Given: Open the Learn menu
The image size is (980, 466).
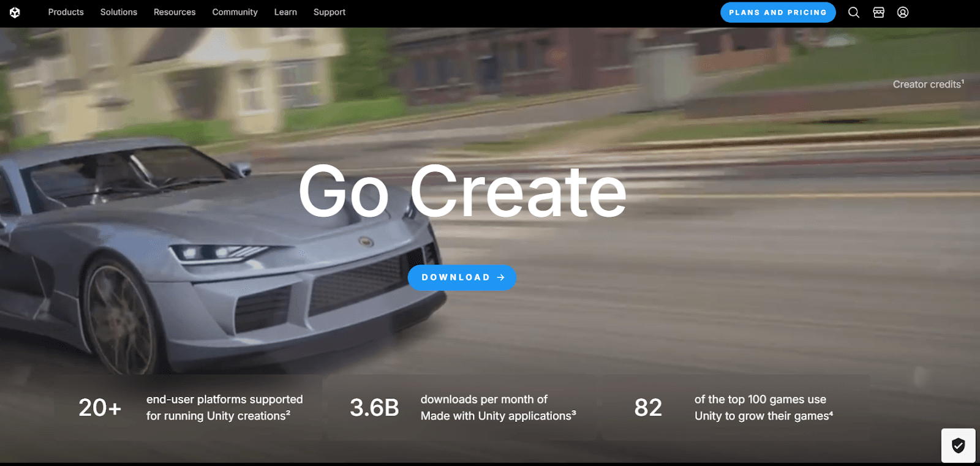Looking at the screenshot, I should (285, 12).
